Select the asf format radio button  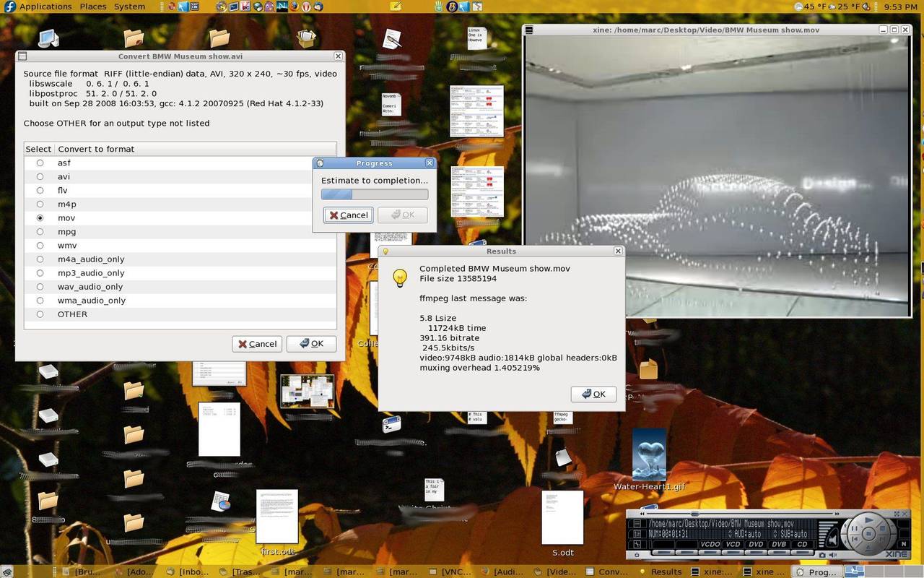pos(40,163)
